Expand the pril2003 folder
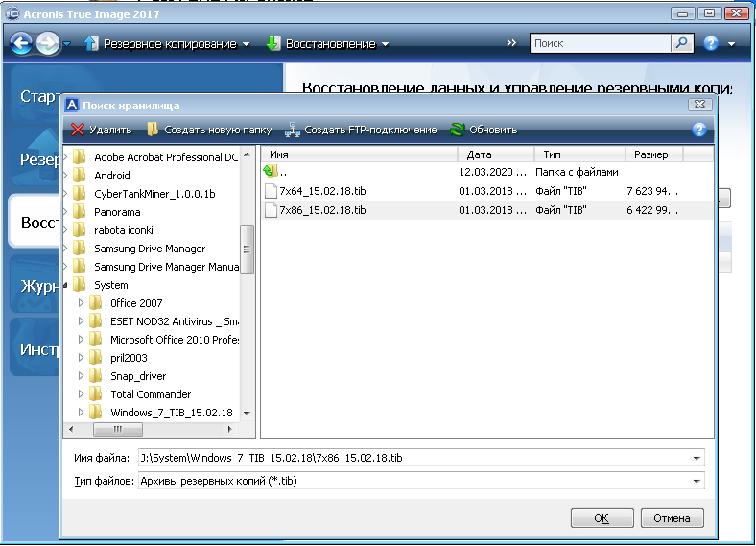The image size is (756, 546). tap(81, 357)
